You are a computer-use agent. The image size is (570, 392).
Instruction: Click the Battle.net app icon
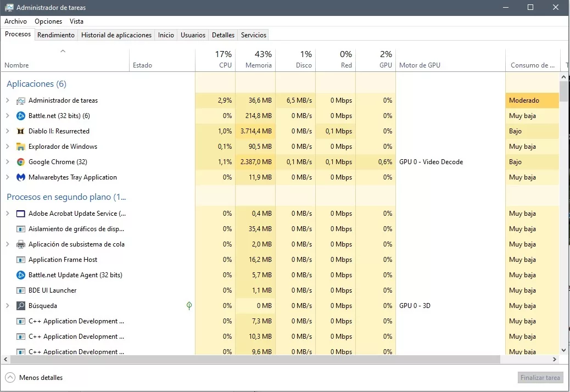[21, 116]
